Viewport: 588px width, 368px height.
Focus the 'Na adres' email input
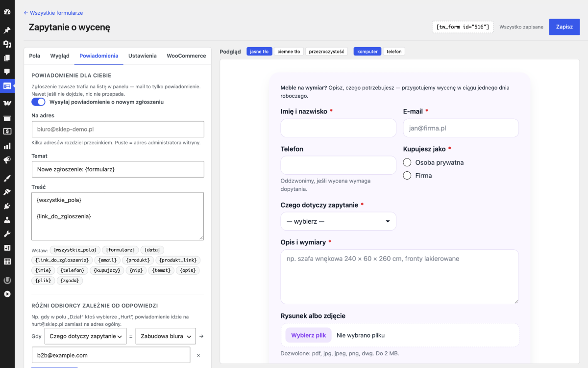(118, 129)
